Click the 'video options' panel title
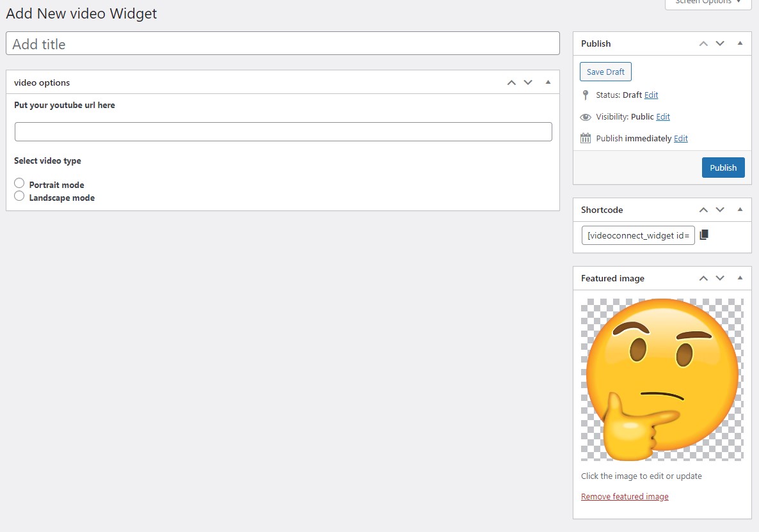 tap(42, 82)
